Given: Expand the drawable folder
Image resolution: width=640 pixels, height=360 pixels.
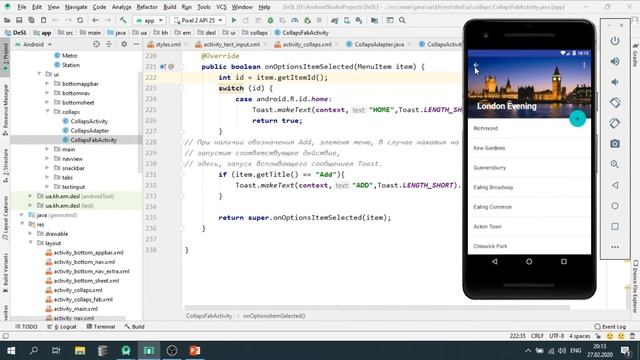Looking at the screenshot, I should [31, 234].
